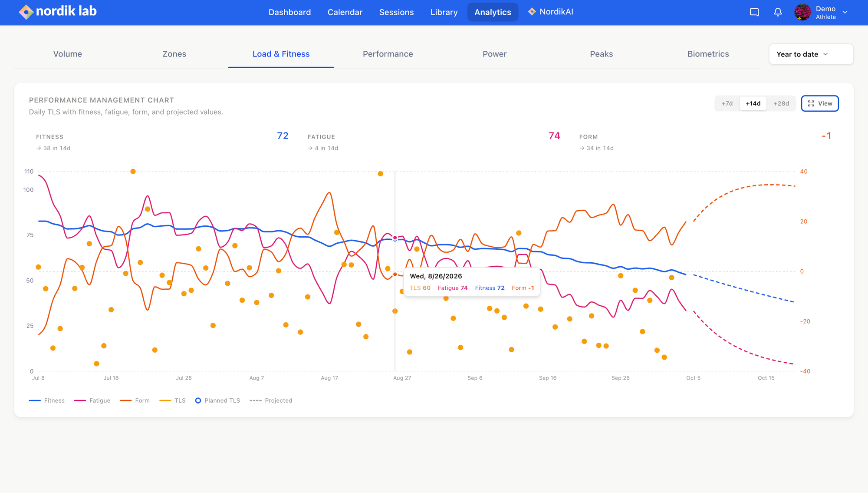Switch to the Power tab
Image resolution: width=868 pixels, height=493 pixels.
pos(495,54)
